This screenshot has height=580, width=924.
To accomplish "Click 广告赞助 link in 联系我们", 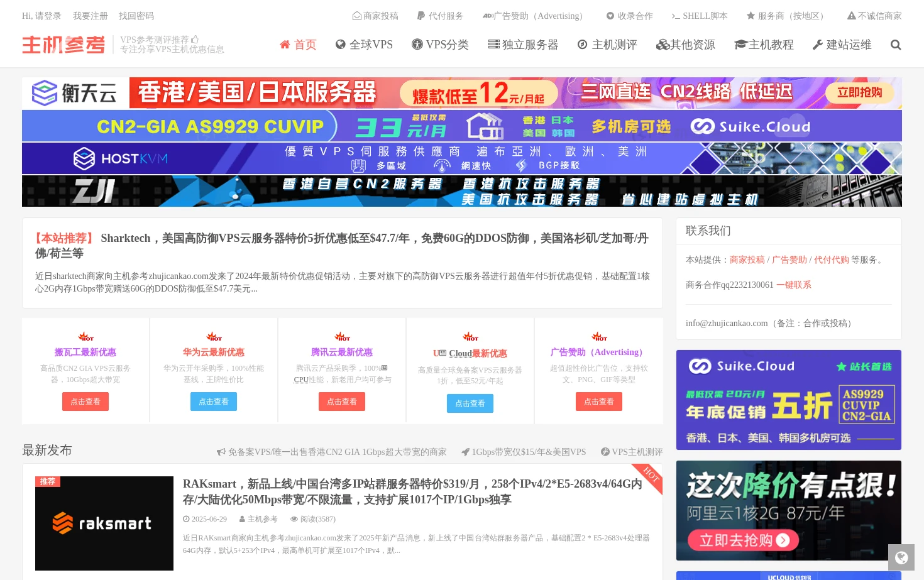I will coord(789,260).
